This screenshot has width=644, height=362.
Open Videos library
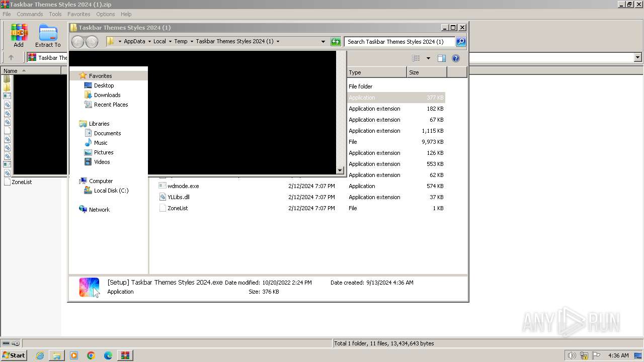point(102,162)
